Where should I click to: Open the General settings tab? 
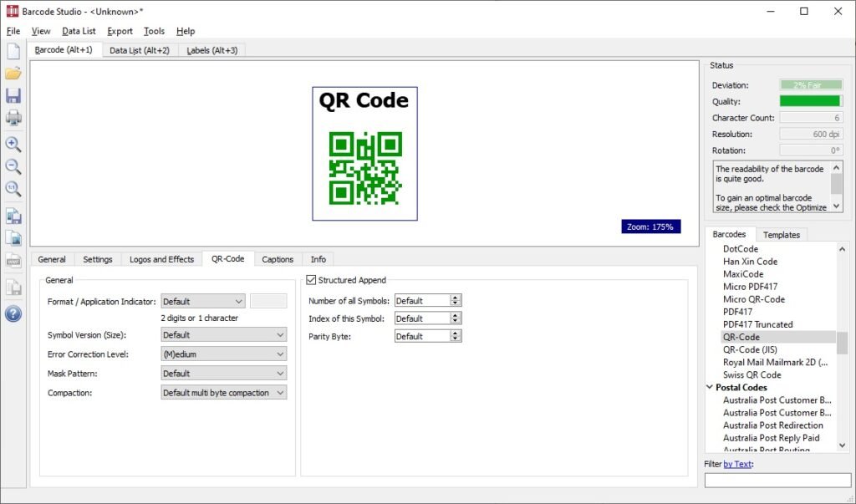coord(52,259)
